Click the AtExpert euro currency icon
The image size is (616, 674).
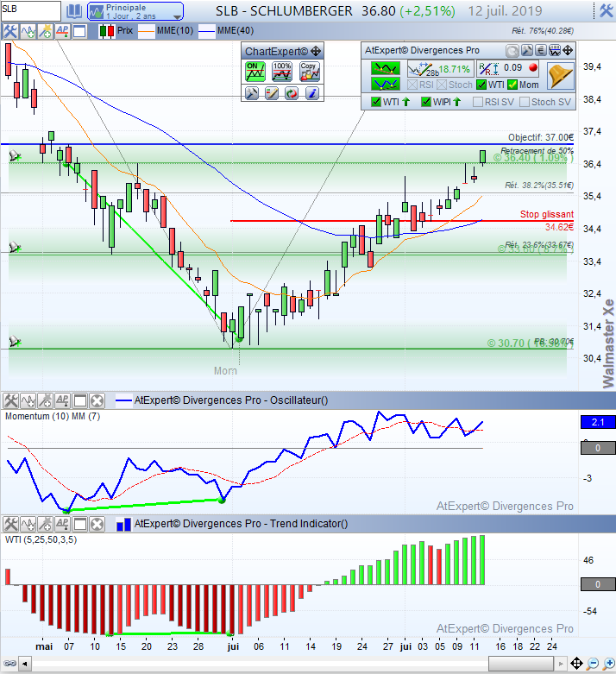tap(541, 51)
